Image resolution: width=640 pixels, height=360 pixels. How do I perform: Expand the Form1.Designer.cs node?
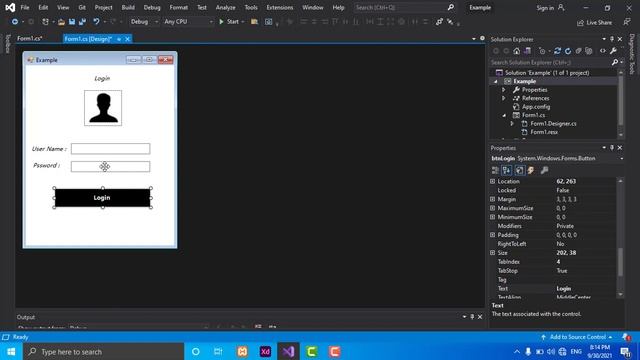pos(512,124)
